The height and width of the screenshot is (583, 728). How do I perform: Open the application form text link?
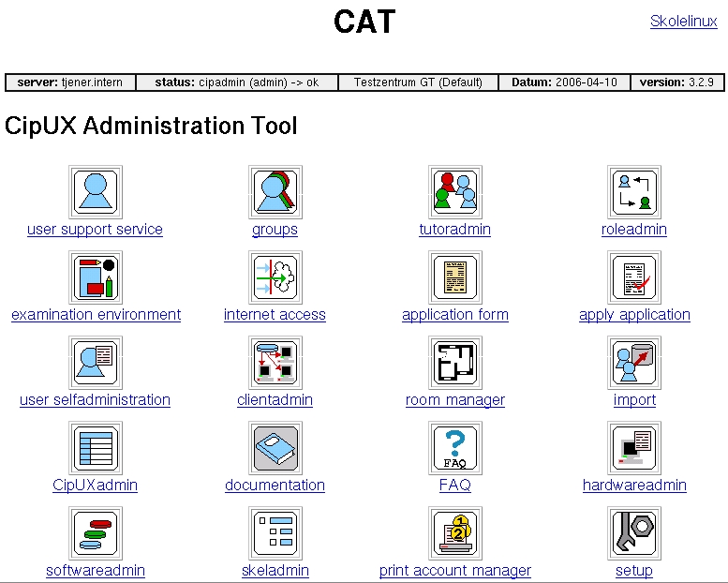[x=454, y=315]
